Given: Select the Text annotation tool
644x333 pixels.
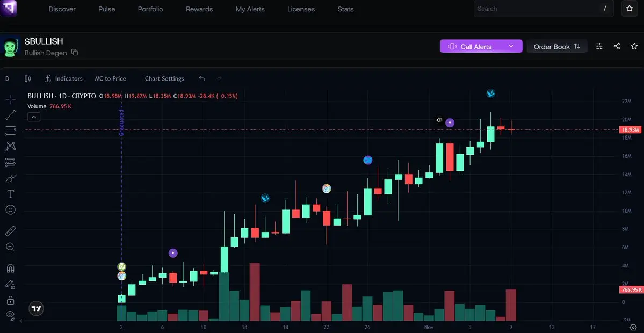Looking at the screenshot, I should [11, 194].
